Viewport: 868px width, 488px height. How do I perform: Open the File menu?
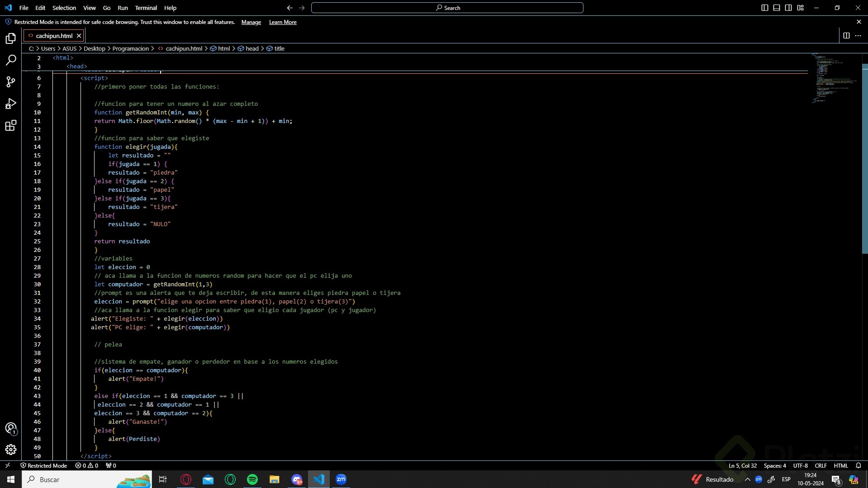24,8
